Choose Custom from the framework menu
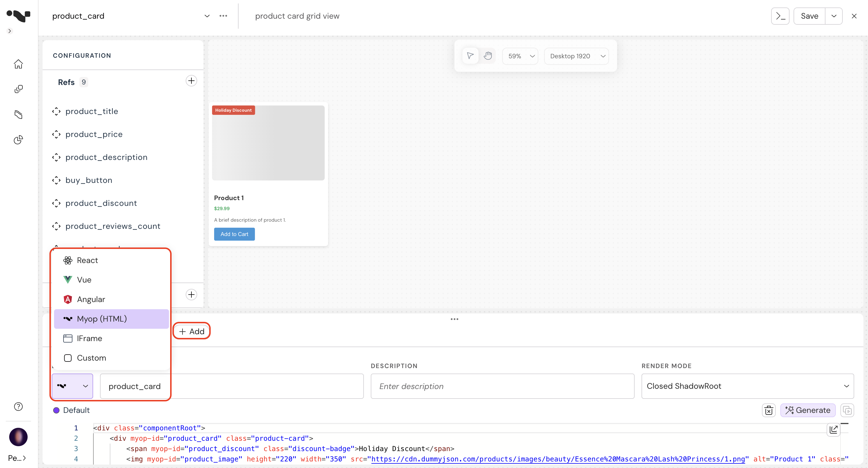 111,358
